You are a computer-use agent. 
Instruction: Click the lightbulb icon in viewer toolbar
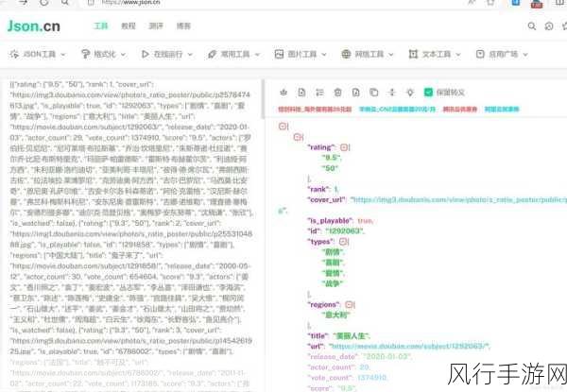(x=410, y=93)
